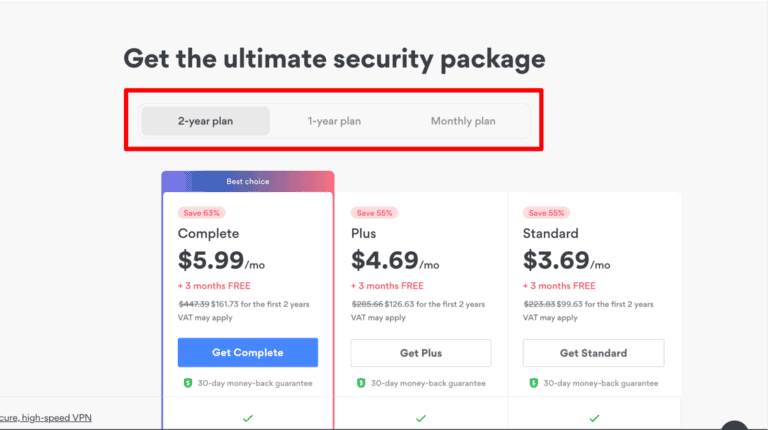The image size is (768, 430).
Task: Click the shield icon below Get Standard
Action: tap(533, 383)
